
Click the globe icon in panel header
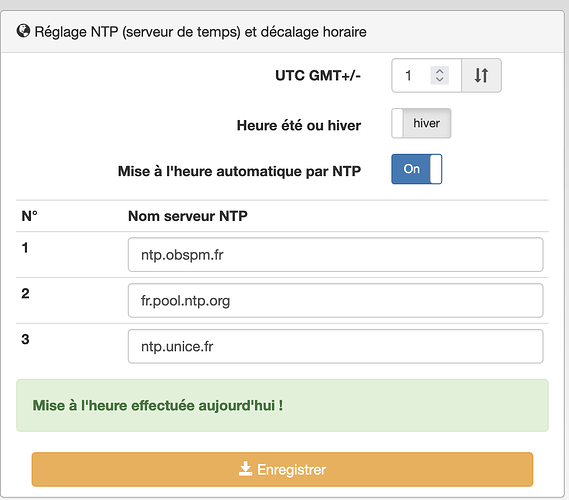[x=23, y=31]
